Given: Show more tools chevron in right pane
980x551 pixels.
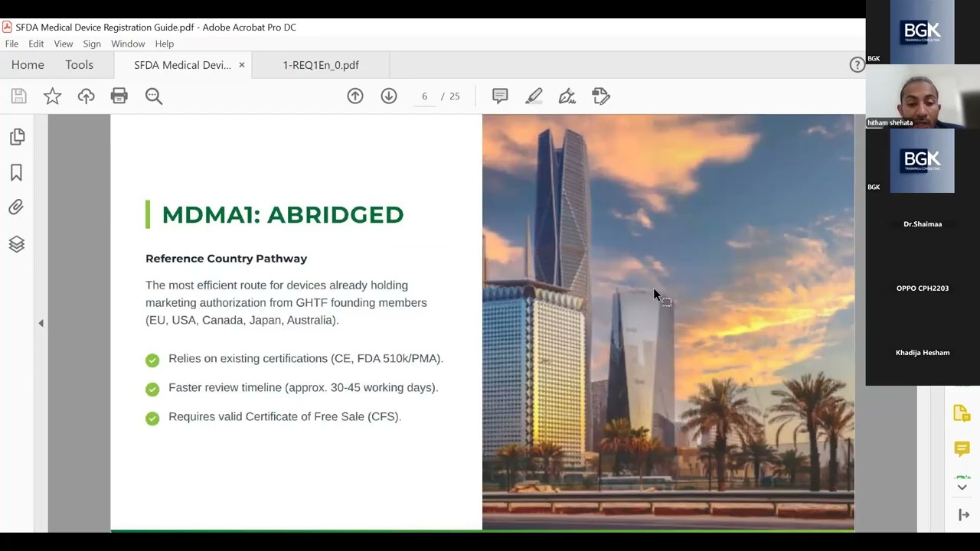Looking at the screenshot, I should pyautogui.click(x=962, y=487).
